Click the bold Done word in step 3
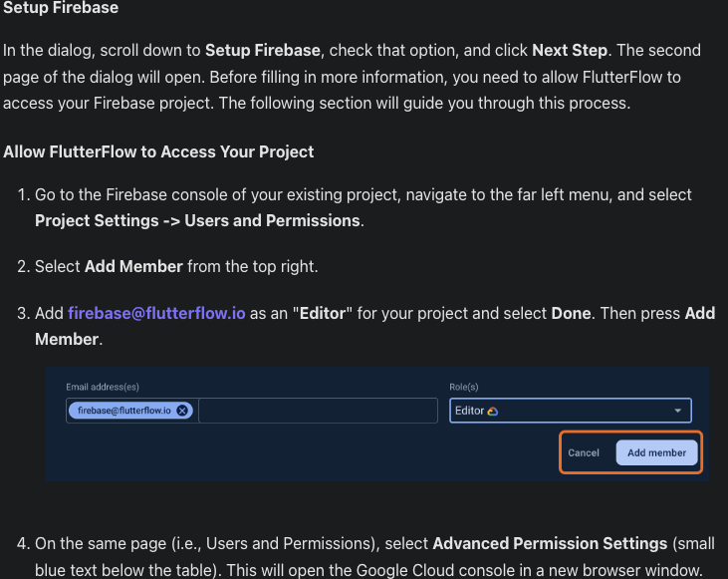 pyautogui.click(x=571, y=313)
